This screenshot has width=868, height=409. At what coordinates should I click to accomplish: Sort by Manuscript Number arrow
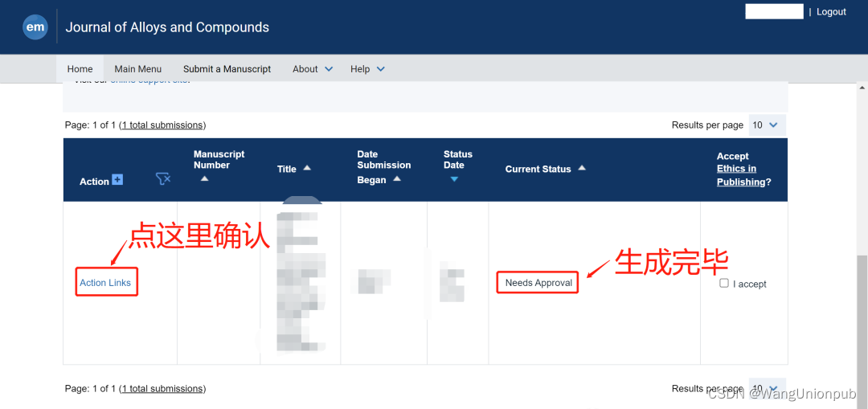(204, 178)
